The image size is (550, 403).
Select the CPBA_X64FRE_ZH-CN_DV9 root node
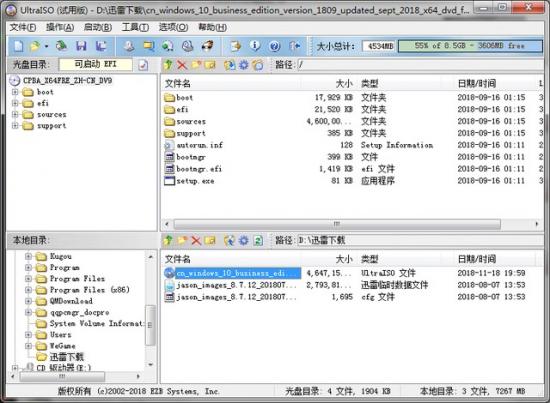(67, 81)
